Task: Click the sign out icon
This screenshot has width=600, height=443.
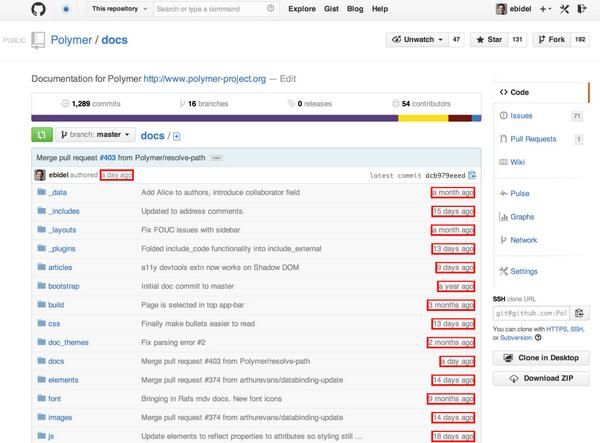Action: point(582,8)
